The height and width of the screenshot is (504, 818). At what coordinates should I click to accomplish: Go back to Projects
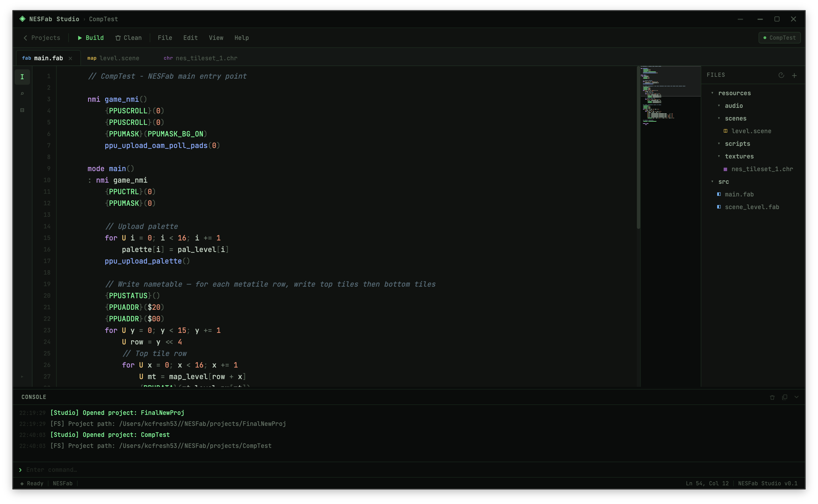coord(42,38)
